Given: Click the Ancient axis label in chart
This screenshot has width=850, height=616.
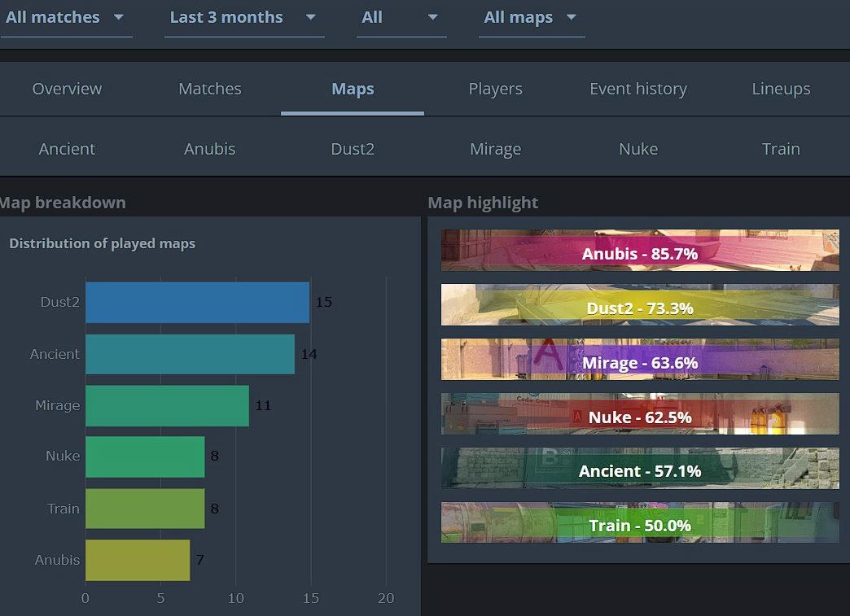Looking at the screenshot, I should click(x=55, y=354).
